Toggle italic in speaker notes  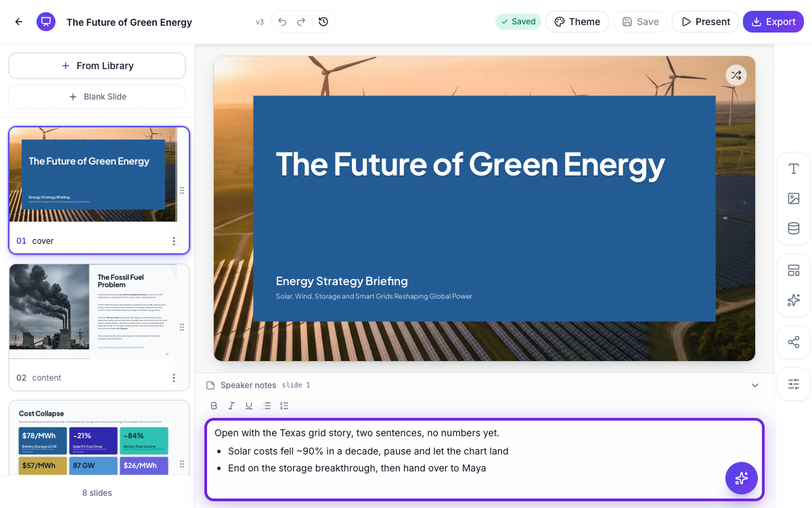(231, 406)
